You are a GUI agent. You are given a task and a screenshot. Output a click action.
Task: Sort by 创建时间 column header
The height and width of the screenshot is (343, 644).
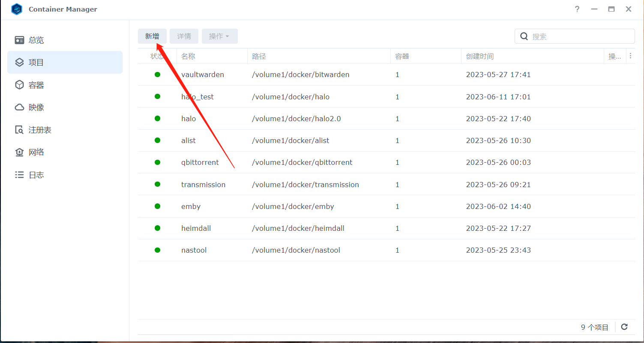pyautogui.click(x=533, y=56)
